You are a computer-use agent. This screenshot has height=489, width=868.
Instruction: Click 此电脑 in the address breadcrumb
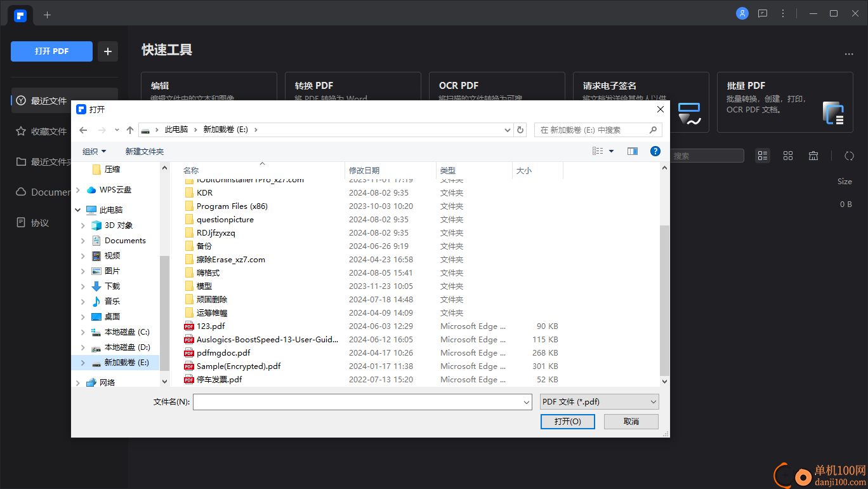[x=176, y=130]
